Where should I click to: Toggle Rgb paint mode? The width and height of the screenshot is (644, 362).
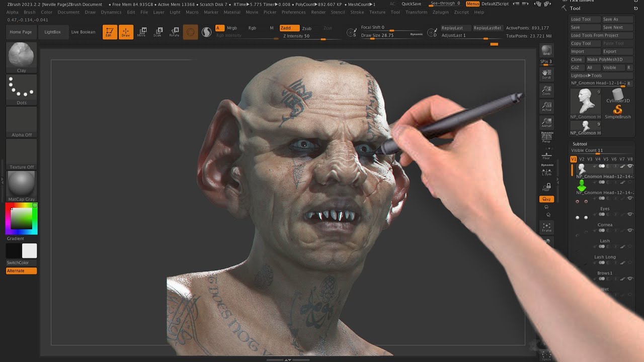[252, 28]
